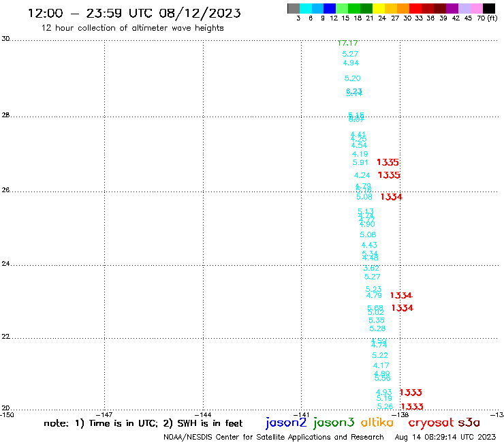Click the jason2 satellite legend label
The width and height of the screenshot is (504, 443).
click(286, 423)
